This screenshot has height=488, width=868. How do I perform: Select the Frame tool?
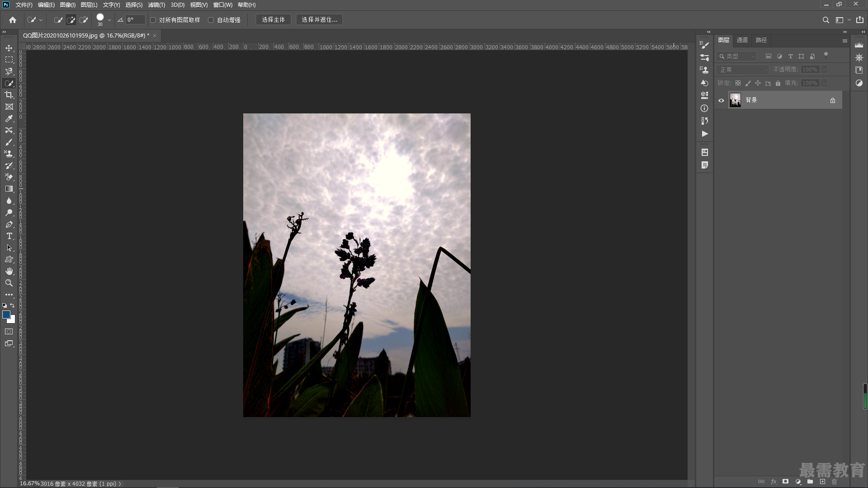point(9,107)
